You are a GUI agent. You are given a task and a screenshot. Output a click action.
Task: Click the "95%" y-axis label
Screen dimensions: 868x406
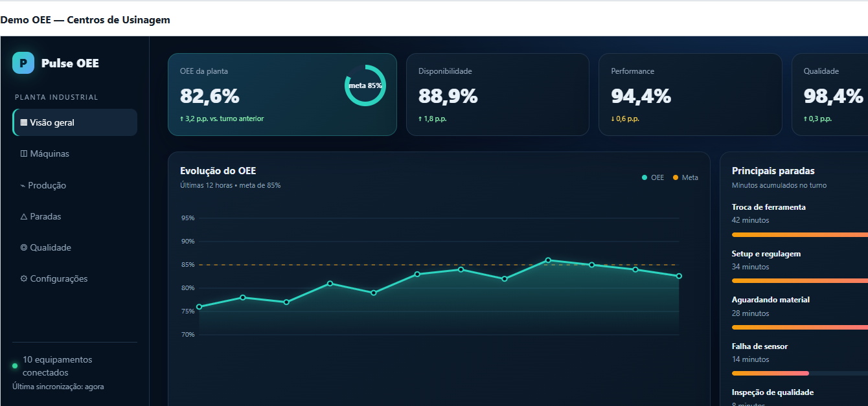pyautogui.click(x=188, y=218)
